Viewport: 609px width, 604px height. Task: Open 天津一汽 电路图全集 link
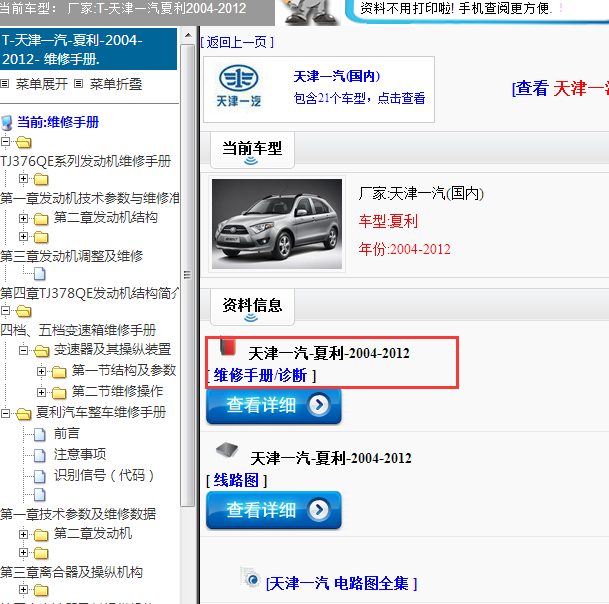tap(341, 583)
